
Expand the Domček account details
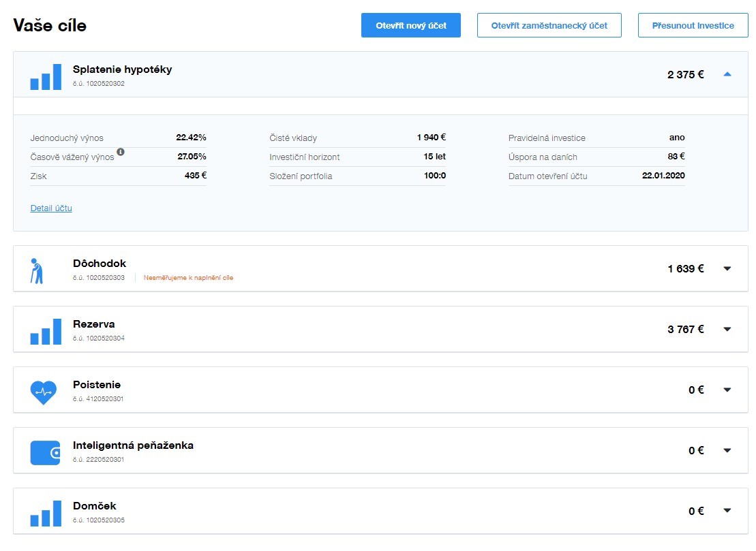pos(727,511)
